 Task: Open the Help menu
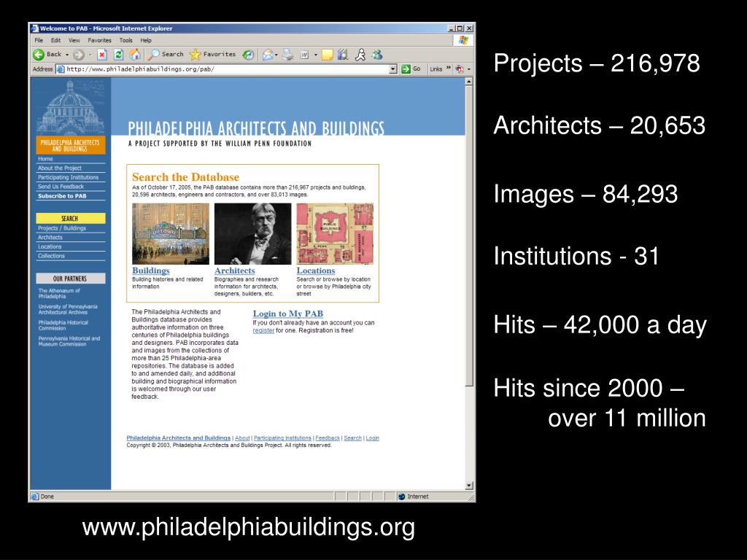point(146,41)
